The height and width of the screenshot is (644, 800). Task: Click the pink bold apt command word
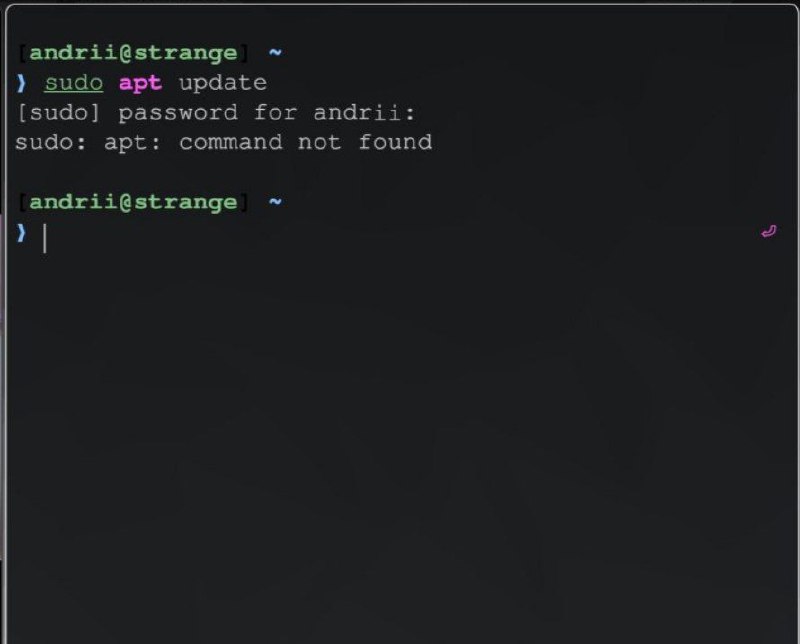coord(140,84)
